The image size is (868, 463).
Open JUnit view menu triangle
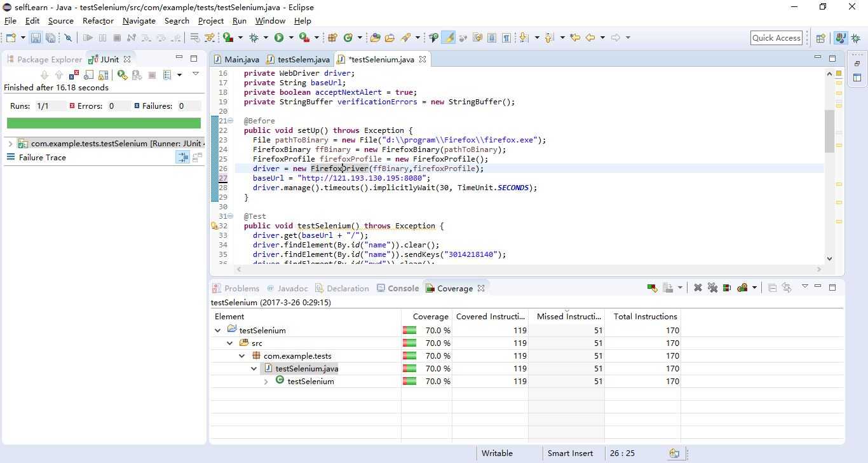coord(196,74)
